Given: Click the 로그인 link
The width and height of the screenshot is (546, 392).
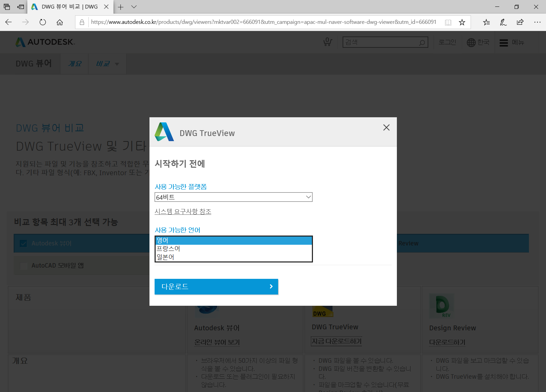Looking at the screenshot, I should pyautogui.click(x=447, y=42).
